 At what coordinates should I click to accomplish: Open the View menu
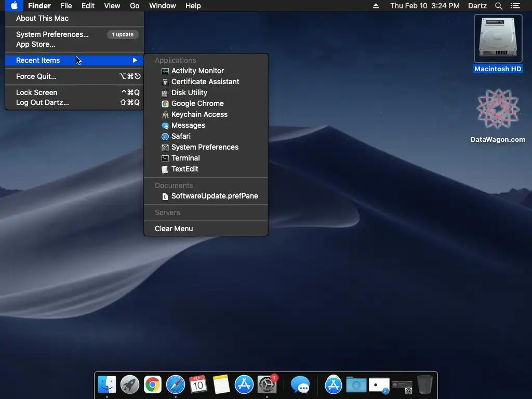(x=112, y=6)
